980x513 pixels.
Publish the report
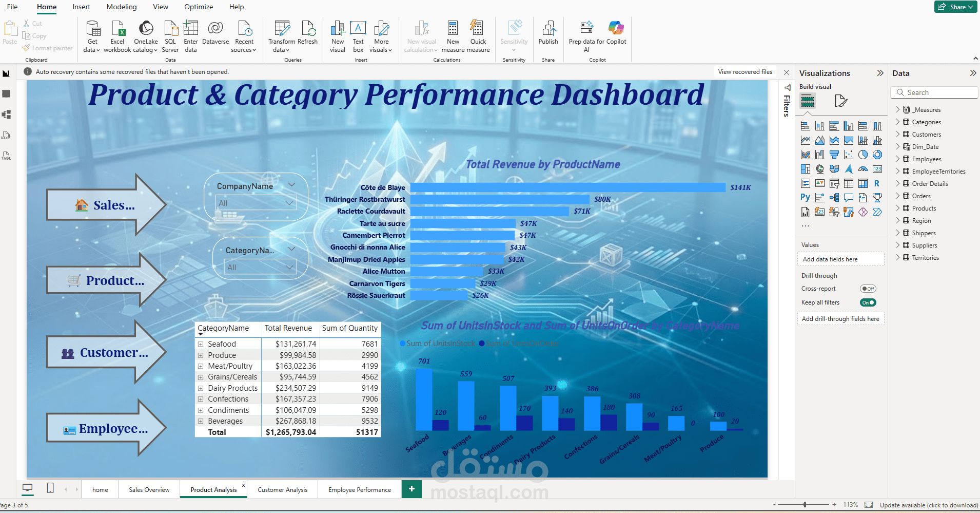point(548,32)
